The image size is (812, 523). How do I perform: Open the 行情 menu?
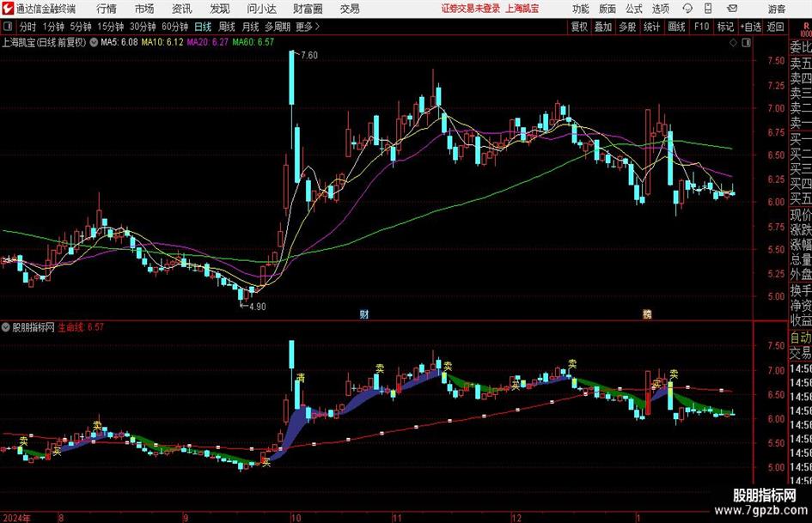107,9
